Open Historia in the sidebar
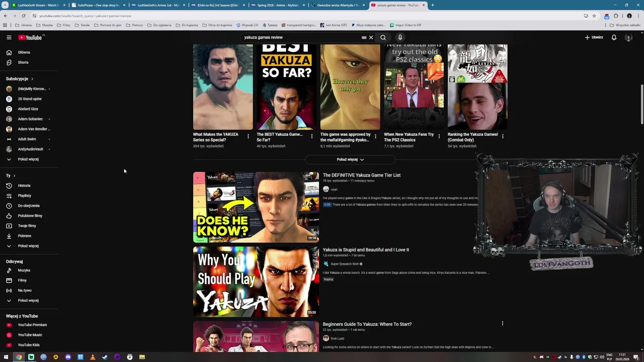 point(24,186)
